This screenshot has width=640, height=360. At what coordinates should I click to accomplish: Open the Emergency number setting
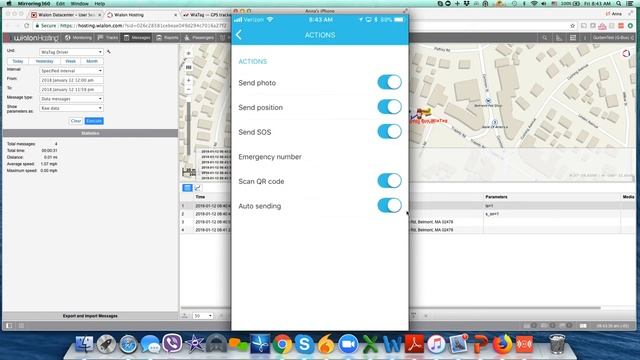pos(320,157)
